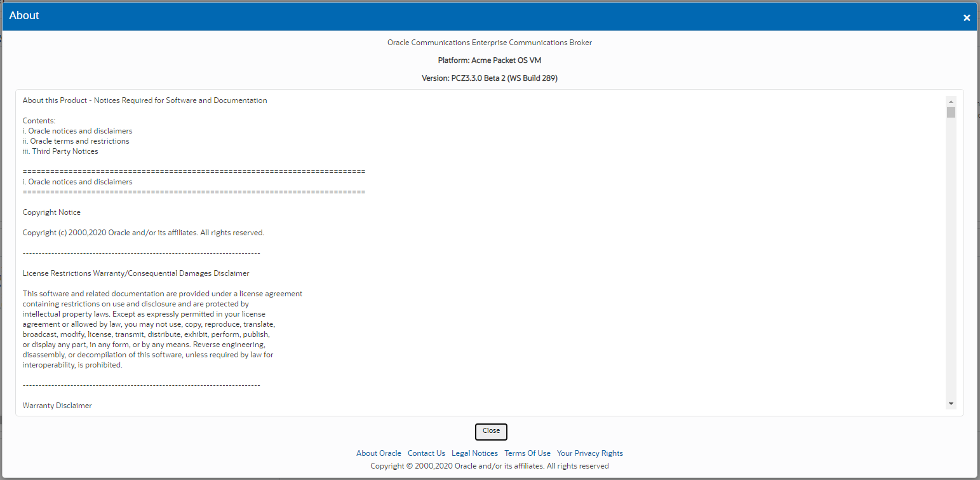The width and height of the screenshot is (980, 480).
Task: Click 'ii. Oracle terms and restrictions' line
Action: [76, 141]
